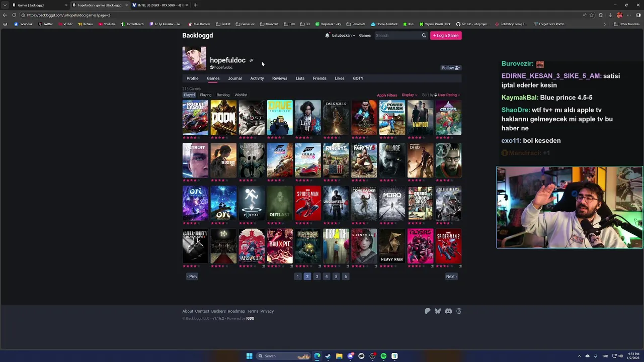Go to the Prev page button
The width and height of the screenshot is (644, 362).
coord(192,277)
